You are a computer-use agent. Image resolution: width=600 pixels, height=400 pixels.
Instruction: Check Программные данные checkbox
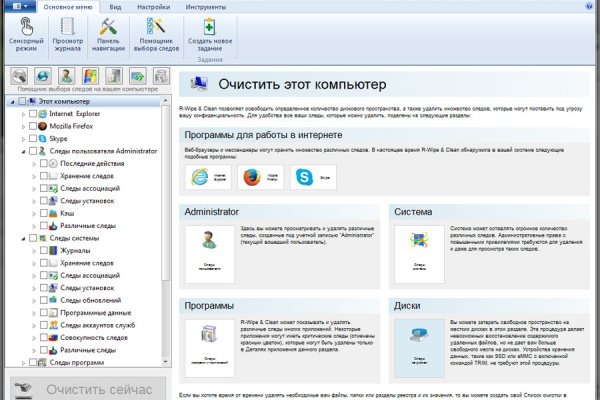44,313
